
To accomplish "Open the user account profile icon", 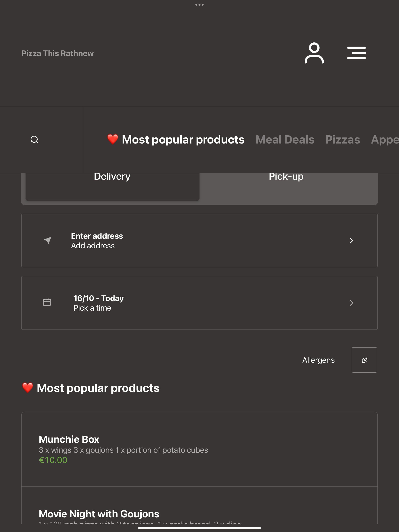I will click(314, 53).
